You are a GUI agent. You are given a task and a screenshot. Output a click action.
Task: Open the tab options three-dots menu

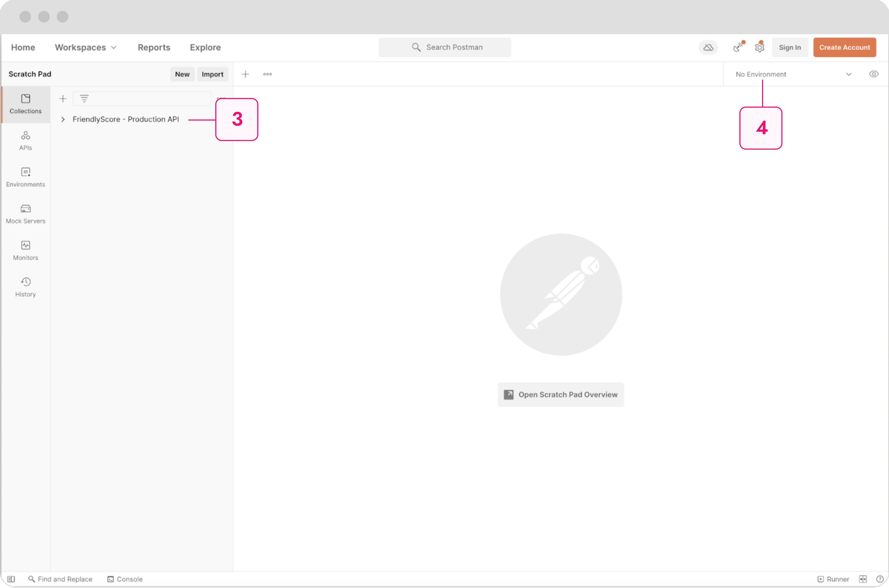(267, 74)
